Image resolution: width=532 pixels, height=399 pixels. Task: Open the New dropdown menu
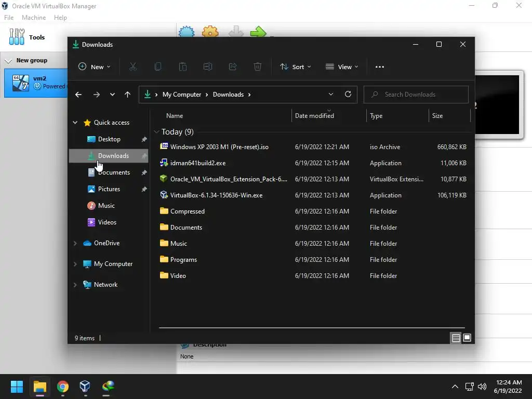click(95, 67)
